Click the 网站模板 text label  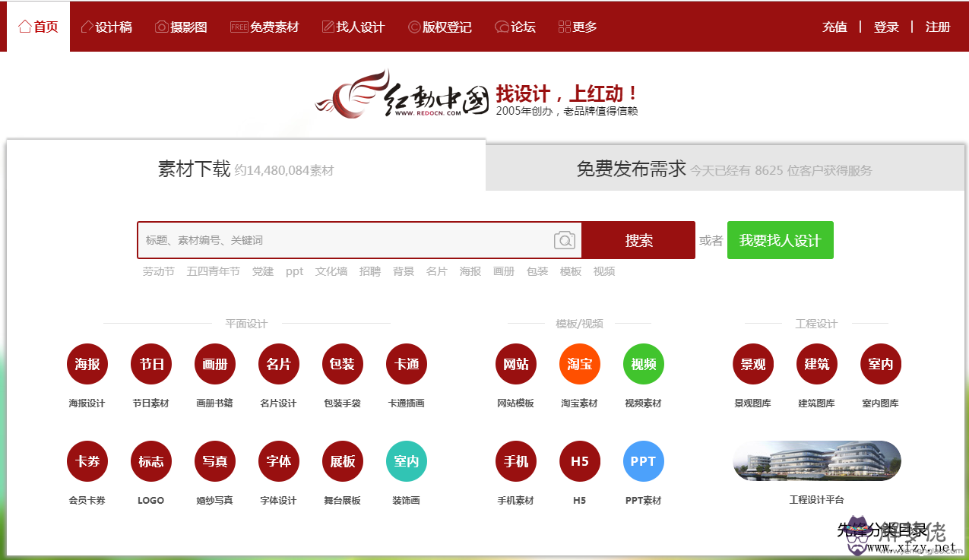pyautogui.click(x=516, y=403)
